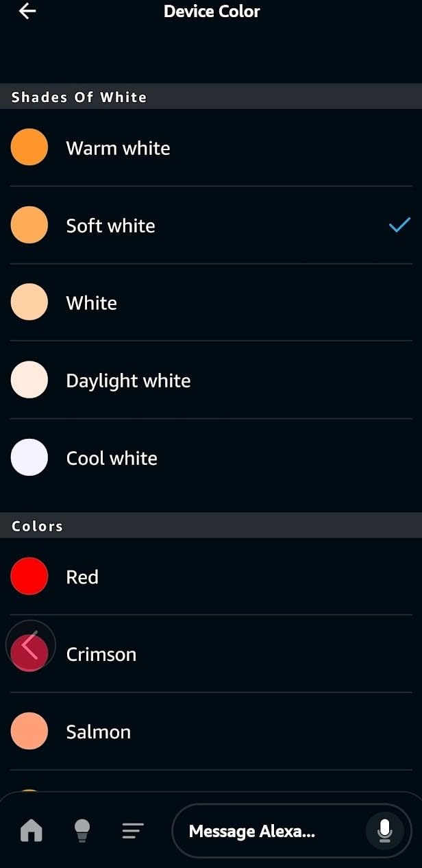Open the Devices lightbulb icon

pos(82,831)
